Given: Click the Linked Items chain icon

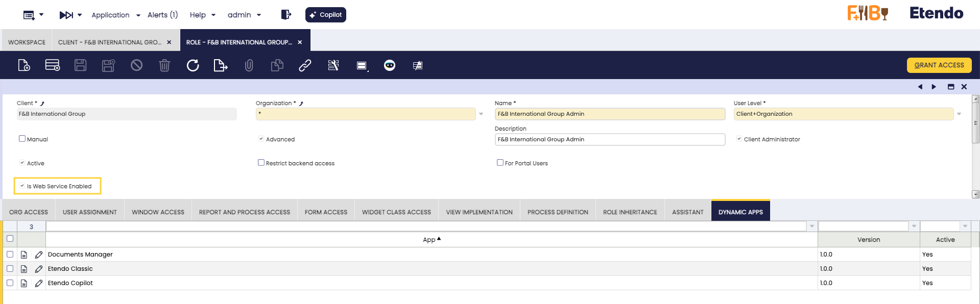Looking at the screenshot, I should pos(305,65).
